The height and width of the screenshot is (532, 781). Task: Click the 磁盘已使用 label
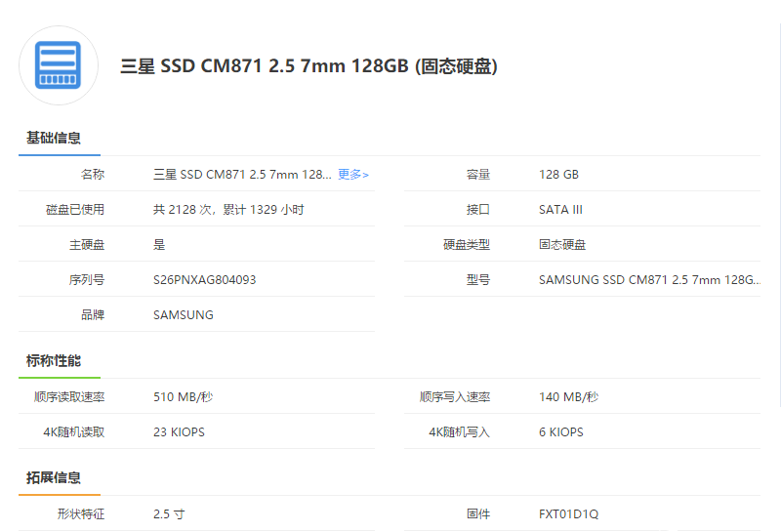[x=75, y=210]
